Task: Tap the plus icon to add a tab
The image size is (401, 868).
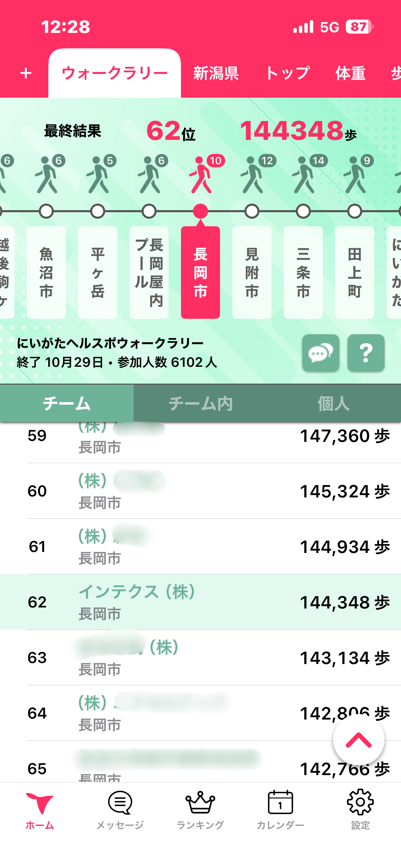Action: [x=26, y=73]
